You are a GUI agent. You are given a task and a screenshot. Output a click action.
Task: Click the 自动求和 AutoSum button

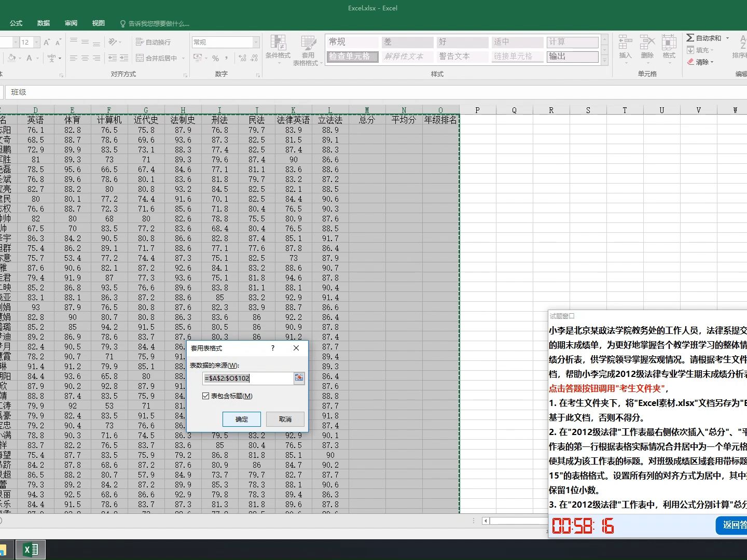tap(704, 38)
